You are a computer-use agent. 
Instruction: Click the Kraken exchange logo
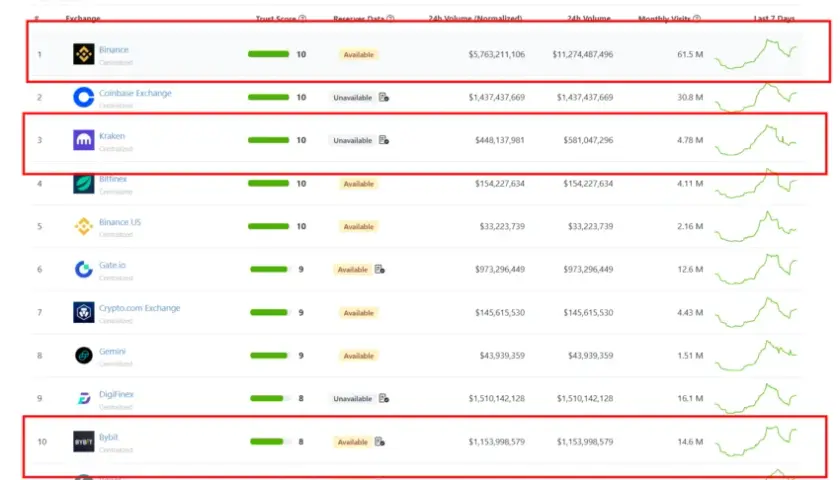(84, 140)
